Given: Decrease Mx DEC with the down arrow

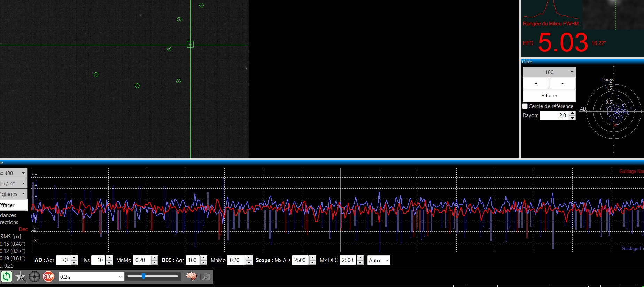Looking at the screenshot, I should tap(360, 263).
